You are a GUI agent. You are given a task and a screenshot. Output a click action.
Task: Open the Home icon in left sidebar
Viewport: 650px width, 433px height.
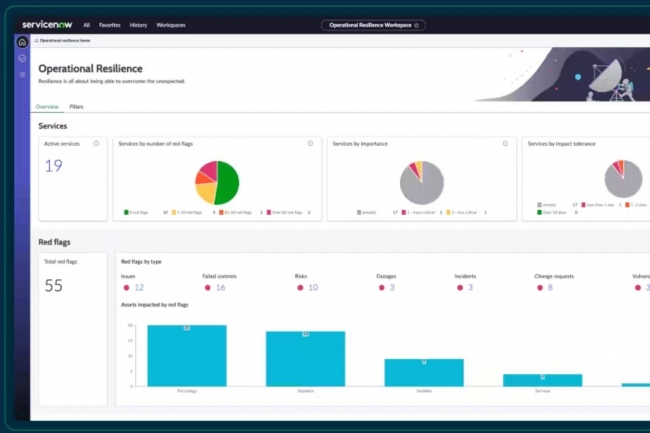point(22,42)
